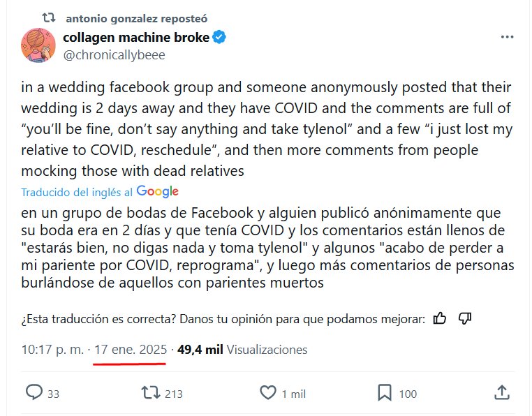Click the blue verified badge
Screen dimensions: 532x416
coord(219,38)
